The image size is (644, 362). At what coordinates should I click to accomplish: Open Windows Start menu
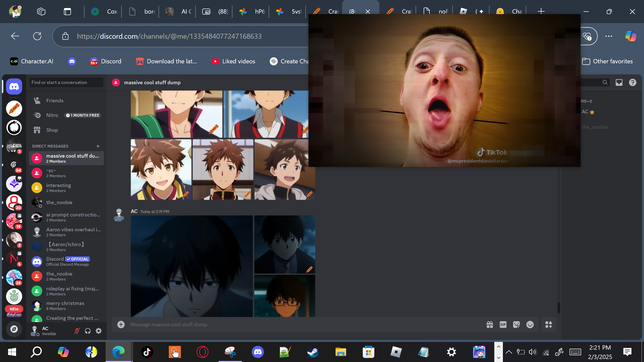click(x=12, y=352)
